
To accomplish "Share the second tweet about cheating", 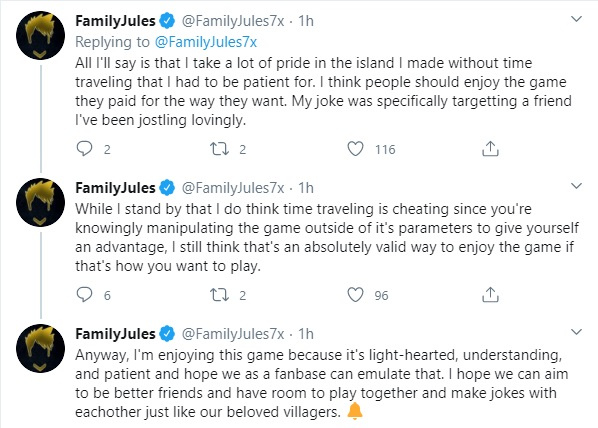I will (x=490, y=295).
